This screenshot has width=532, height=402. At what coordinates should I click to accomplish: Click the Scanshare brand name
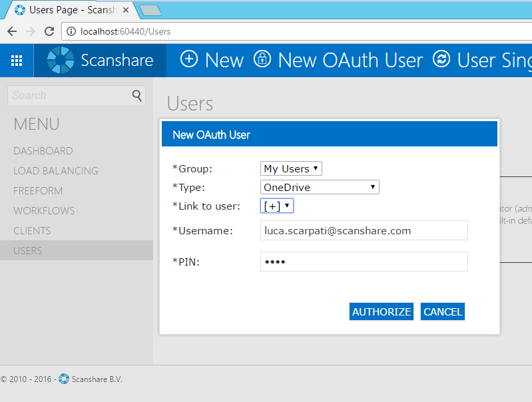click(x=117, y=61)
